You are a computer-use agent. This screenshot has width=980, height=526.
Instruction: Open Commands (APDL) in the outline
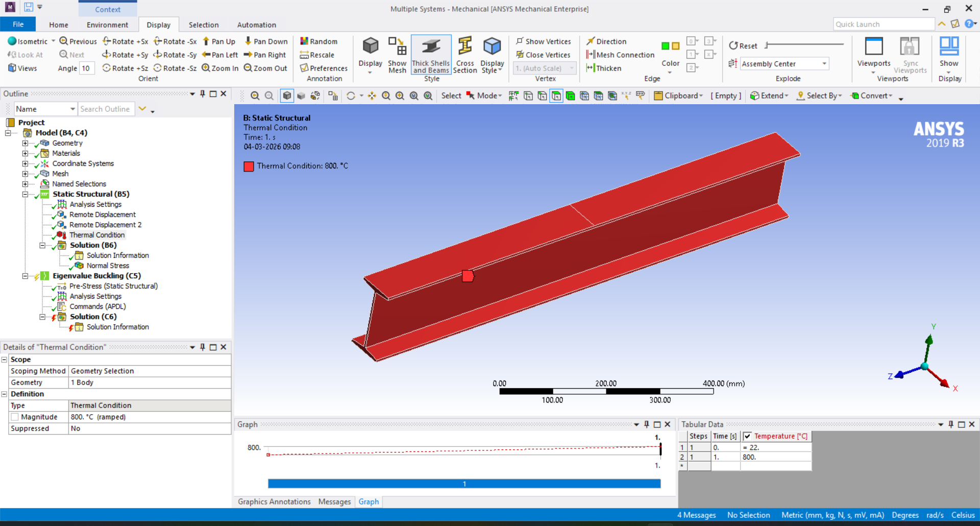coord(97,306)
